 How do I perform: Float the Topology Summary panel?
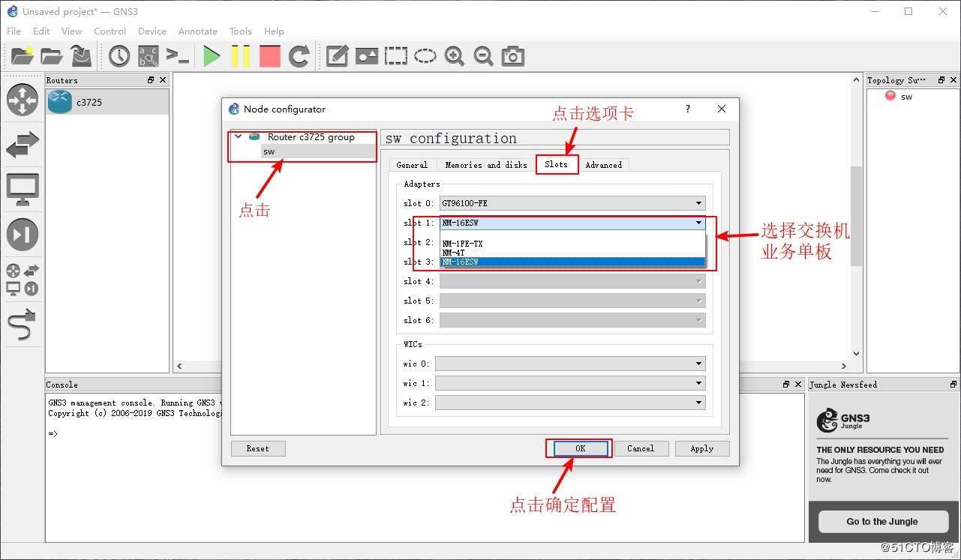[941, 79]
